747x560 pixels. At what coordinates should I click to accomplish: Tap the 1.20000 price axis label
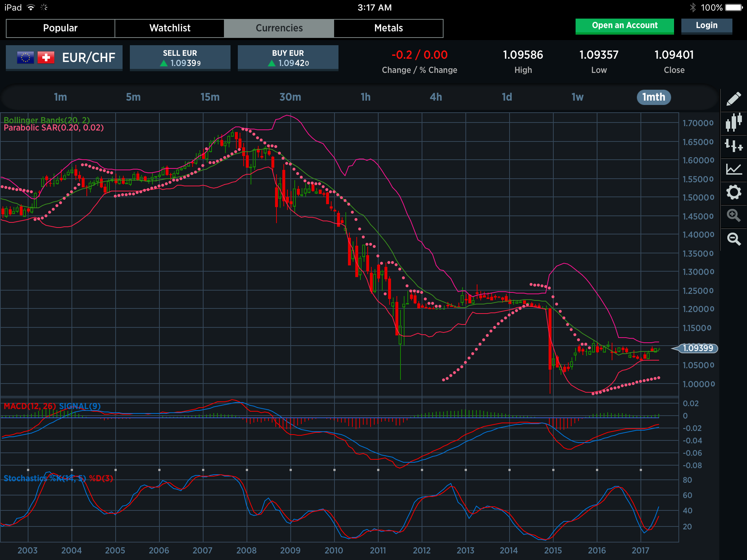698,309
